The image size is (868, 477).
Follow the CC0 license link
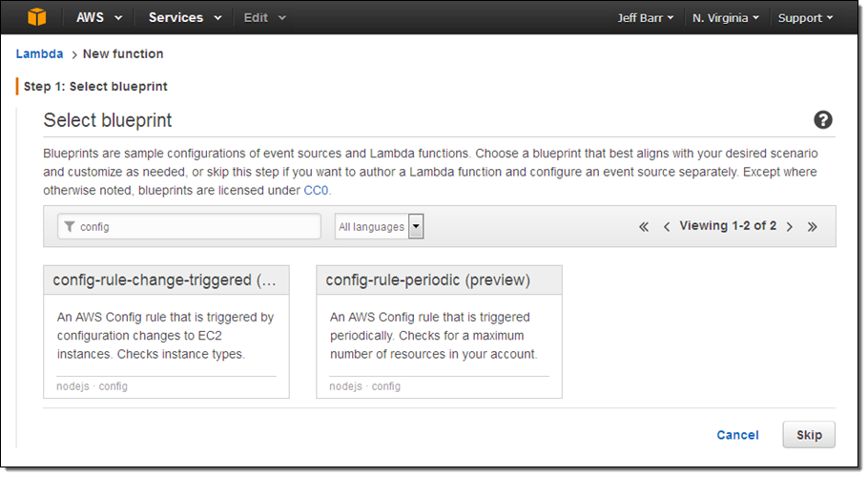point(316,191)
